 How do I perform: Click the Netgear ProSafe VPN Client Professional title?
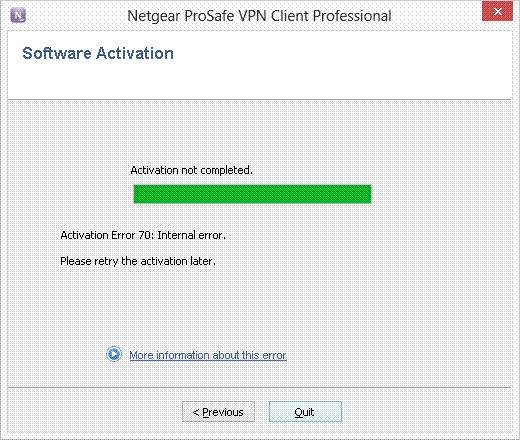click(259, 16)
